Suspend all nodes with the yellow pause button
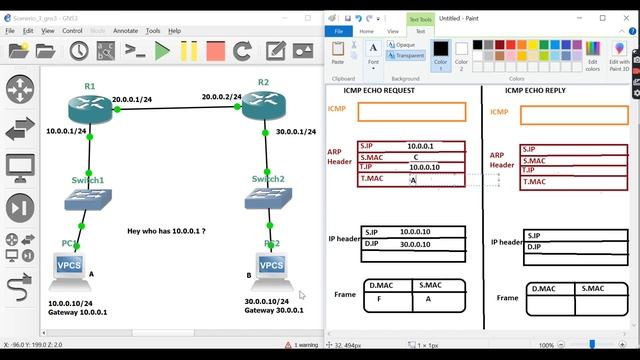The height and width of the screenshot is (360, 640). (189, 51)
